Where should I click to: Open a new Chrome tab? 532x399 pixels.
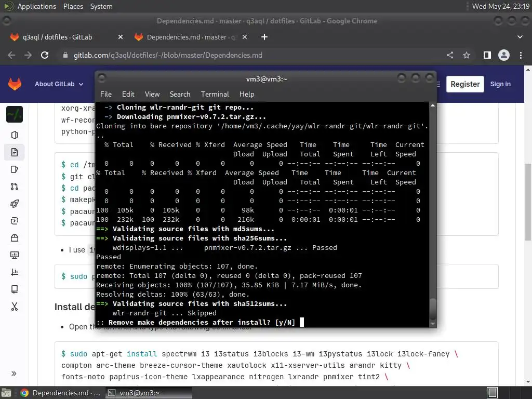(x=264, y=37)
